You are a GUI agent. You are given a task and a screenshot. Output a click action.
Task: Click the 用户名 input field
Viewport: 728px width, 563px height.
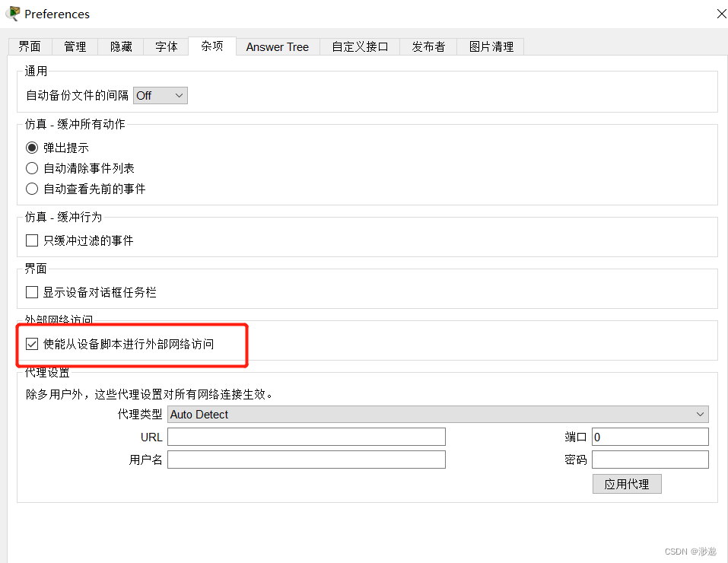pyautogui.click(x=307, y=460)
